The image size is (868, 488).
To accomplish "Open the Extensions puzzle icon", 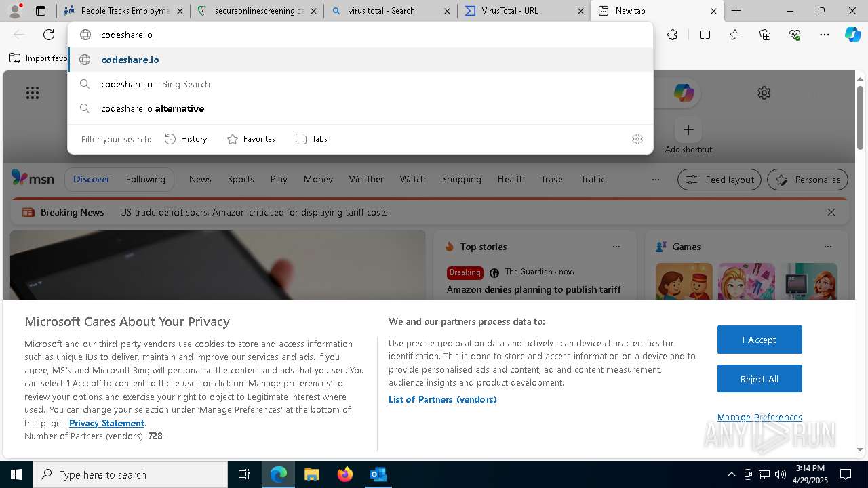I will click(672, 35).
